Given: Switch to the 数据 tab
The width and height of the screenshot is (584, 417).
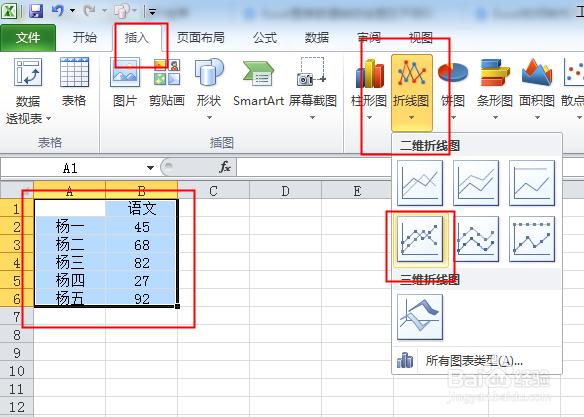Looking at the screenshot, I should [317, 38].
